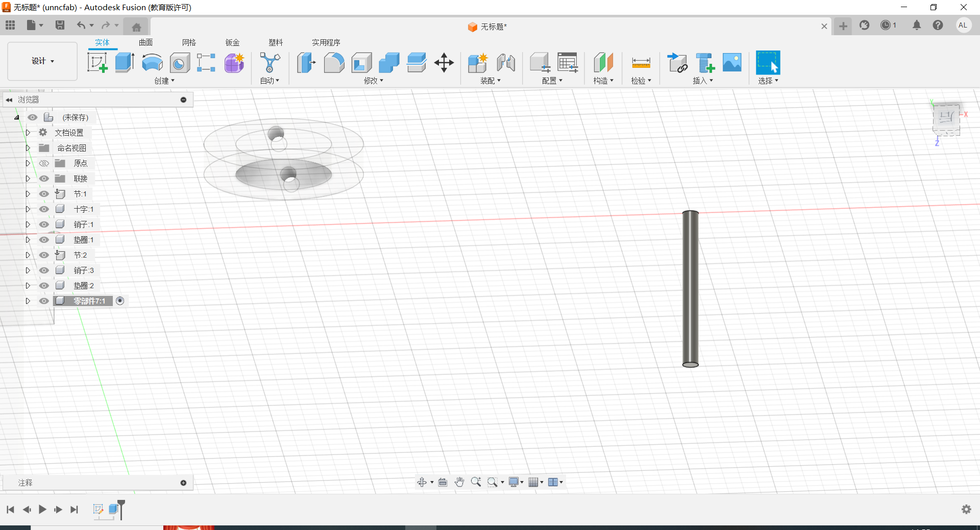Activate 零部件7:1 radio button
The image size is (980, 530).
pos(120,301)
